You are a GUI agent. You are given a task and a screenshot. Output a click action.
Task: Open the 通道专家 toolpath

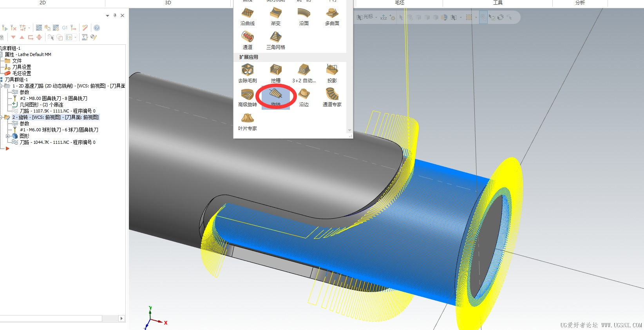332,98
